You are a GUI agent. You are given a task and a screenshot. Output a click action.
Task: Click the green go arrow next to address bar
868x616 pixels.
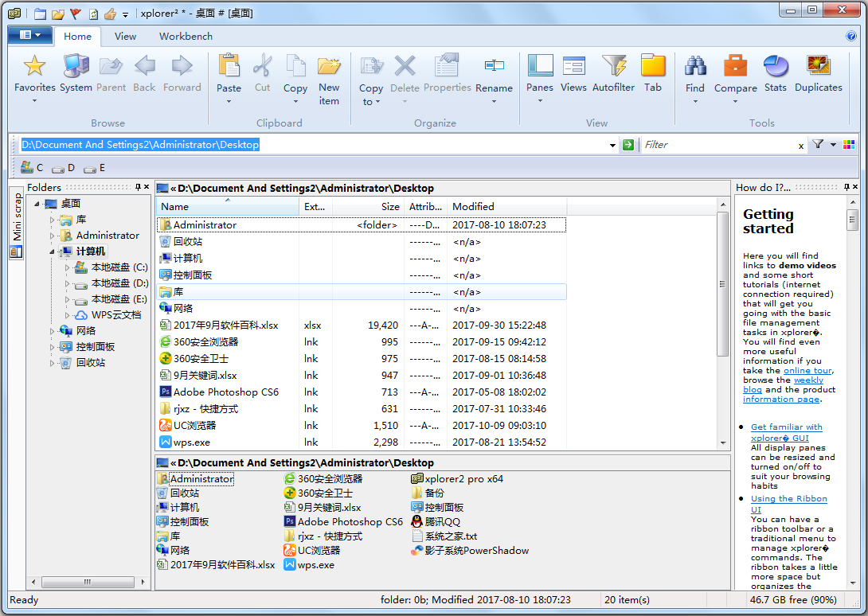pos(627,144)
